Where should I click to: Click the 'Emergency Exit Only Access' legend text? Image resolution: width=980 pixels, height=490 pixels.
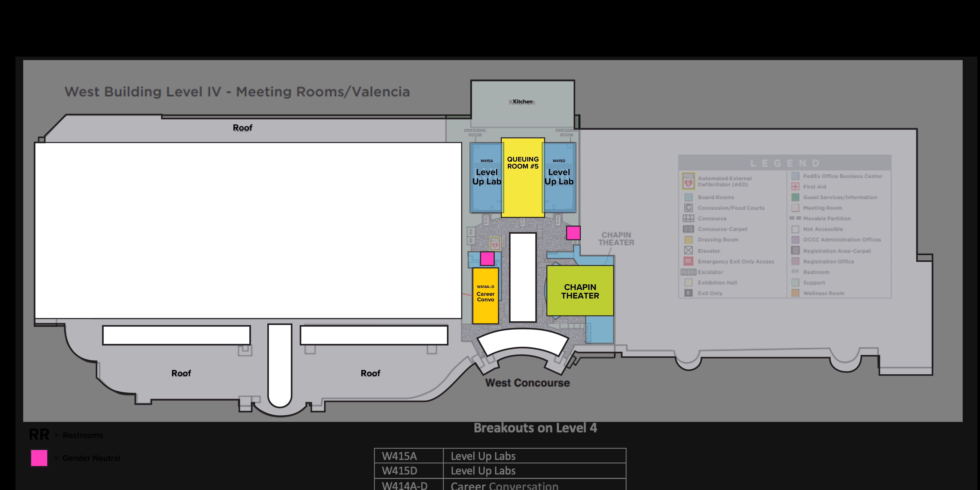click(736, 261)
